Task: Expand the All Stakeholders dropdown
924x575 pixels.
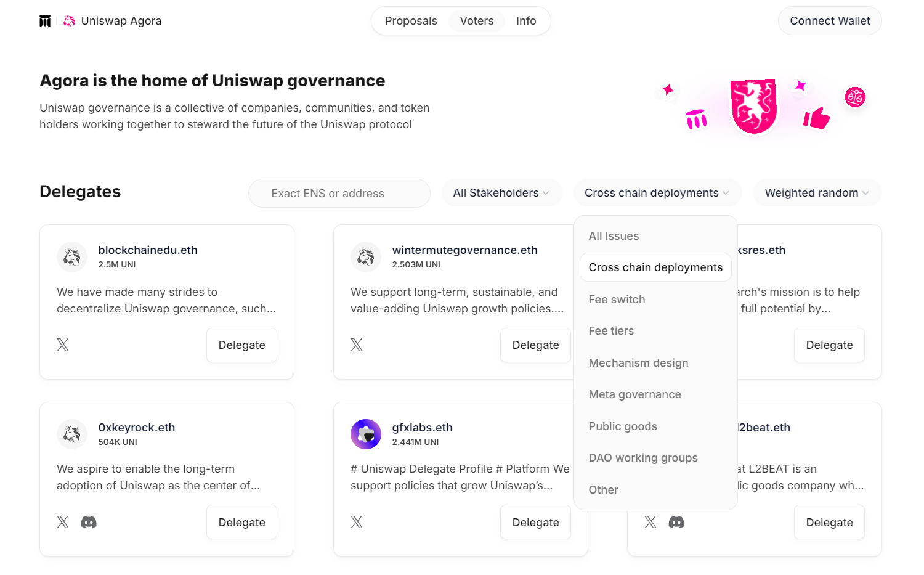Action: tap(501, 193)
